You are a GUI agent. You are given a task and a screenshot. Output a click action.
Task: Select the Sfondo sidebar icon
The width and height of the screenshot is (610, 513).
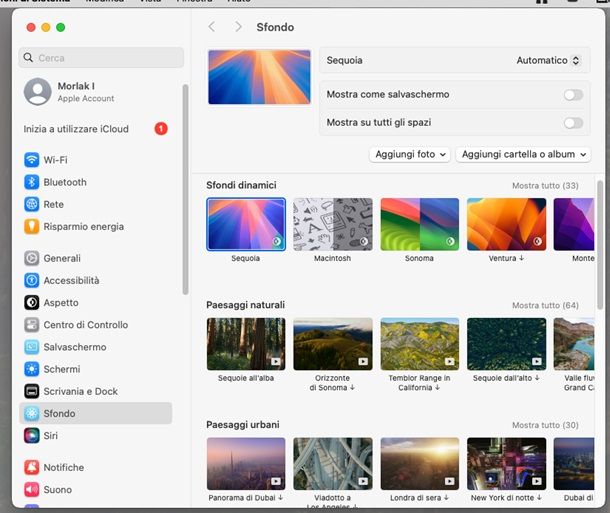tap(32, 413)
